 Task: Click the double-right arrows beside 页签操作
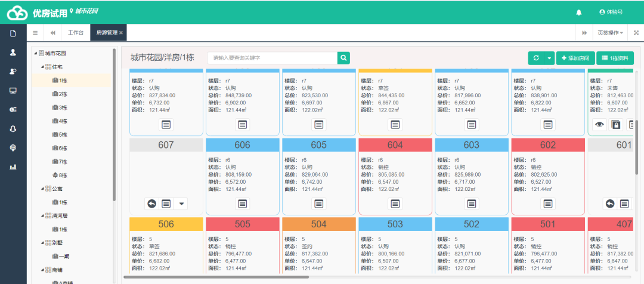coord(584,33)
